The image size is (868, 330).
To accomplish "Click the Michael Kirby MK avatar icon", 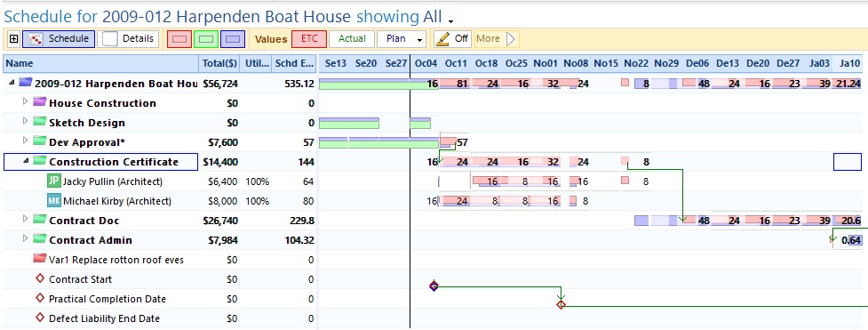I will point(53,201).
